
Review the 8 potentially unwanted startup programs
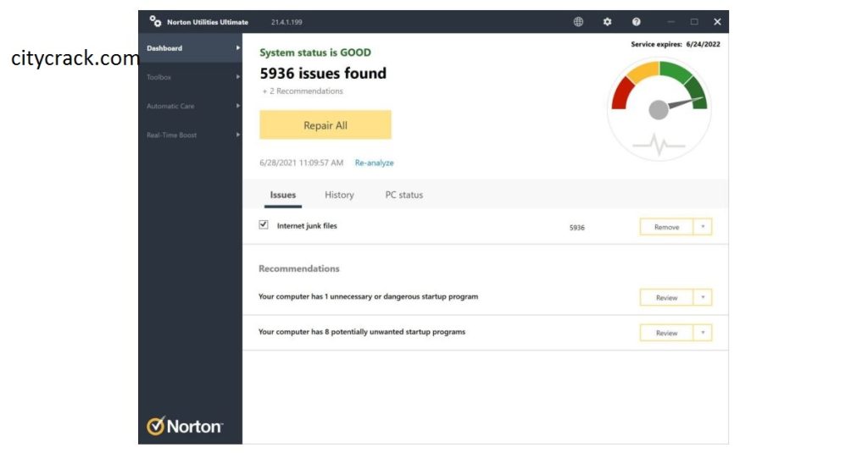pos(666,333)
